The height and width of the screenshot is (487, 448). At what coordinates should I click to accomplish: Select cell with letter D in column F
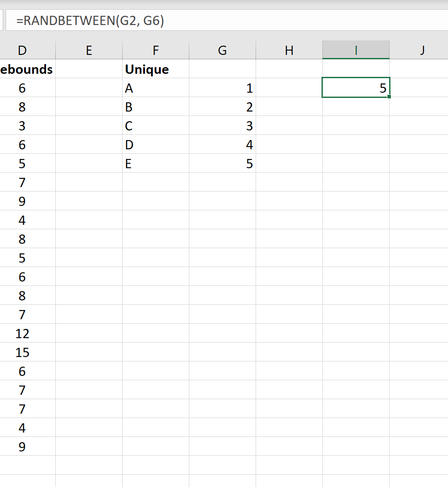(155, 145)
